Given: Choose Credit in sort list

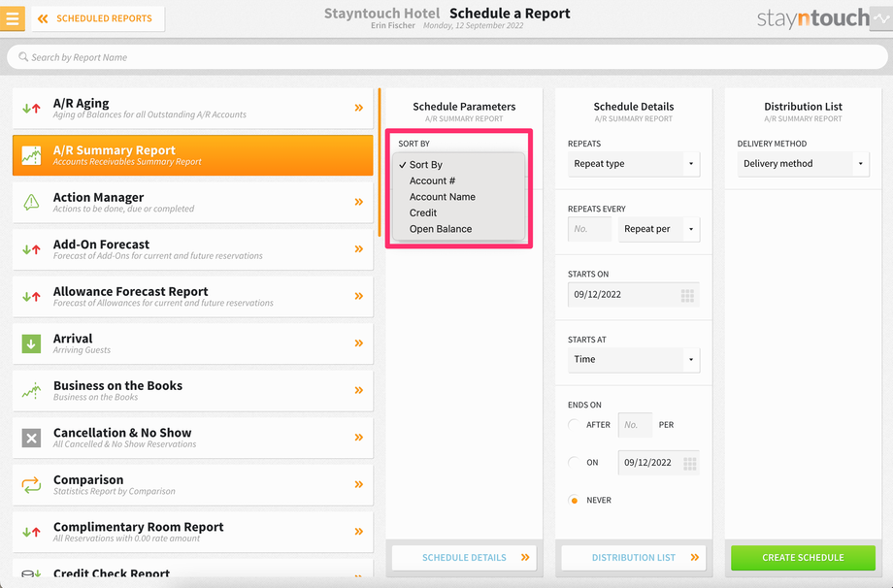Looking at the screenshot, I should coord(458,212).
